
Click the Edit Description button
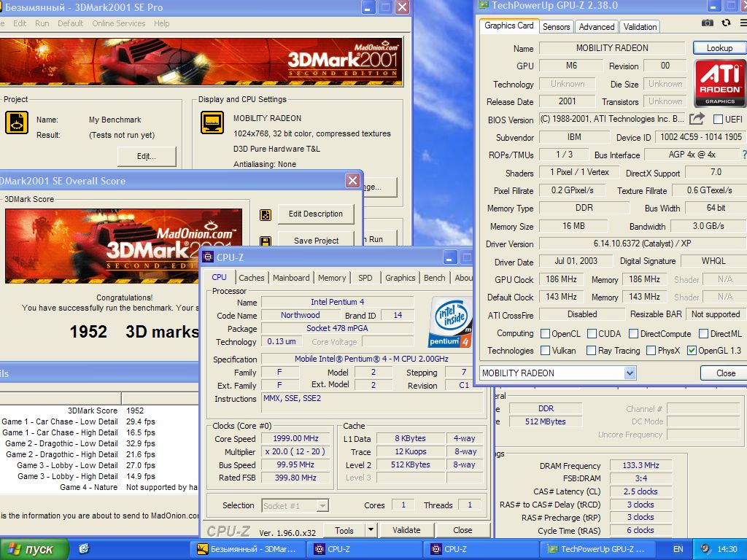(315, 214)
